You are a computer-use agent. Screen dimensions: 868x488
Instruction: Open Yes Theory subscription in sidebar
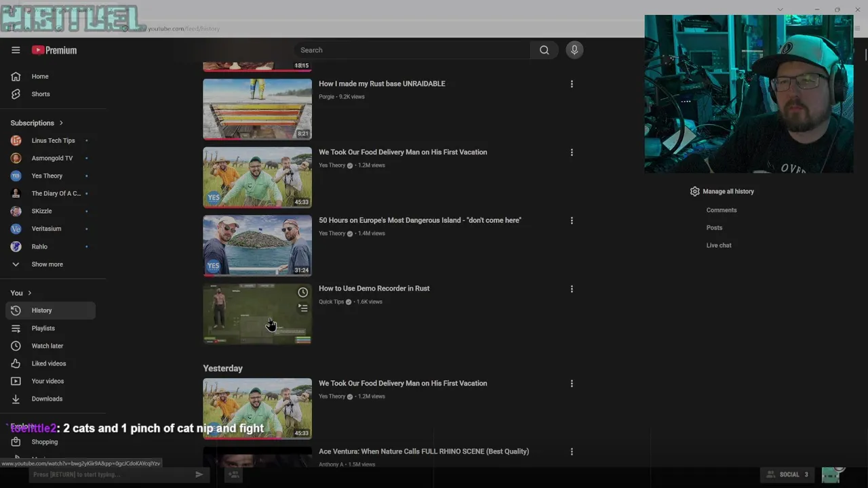coord(51,176)
